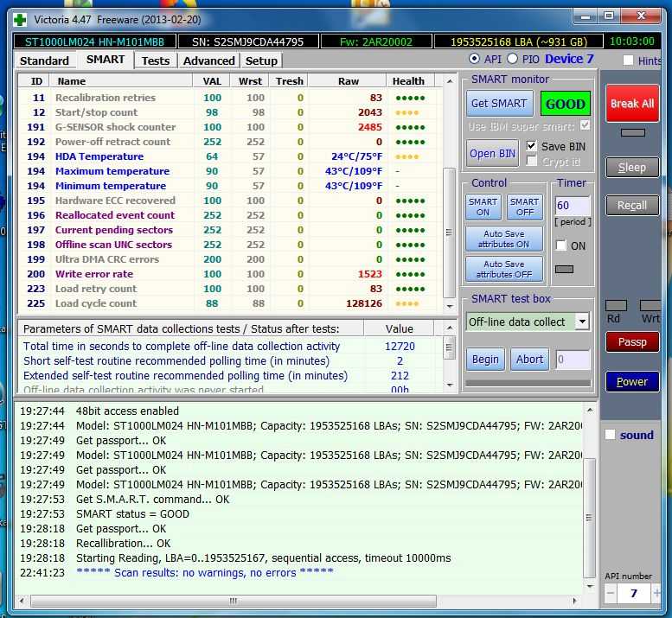Click the blue Power button

click(631, 381)
